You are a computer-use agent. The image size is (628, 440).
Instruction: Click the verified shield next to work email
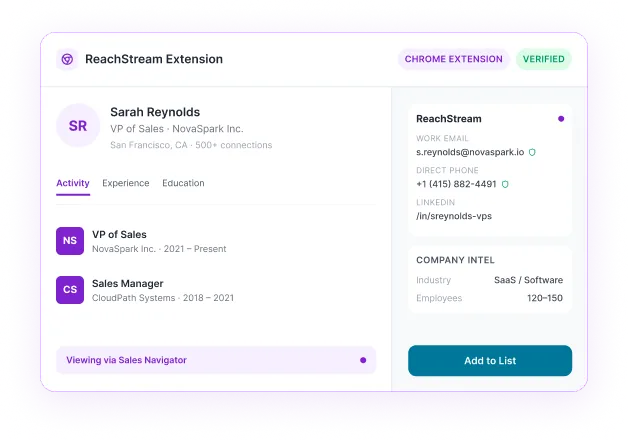coord(532,152)
